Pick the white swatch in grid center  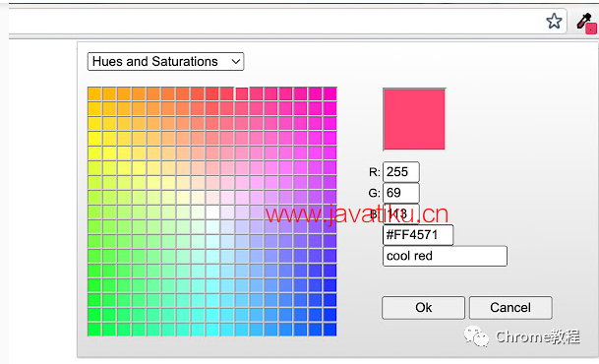click(212, 212)
